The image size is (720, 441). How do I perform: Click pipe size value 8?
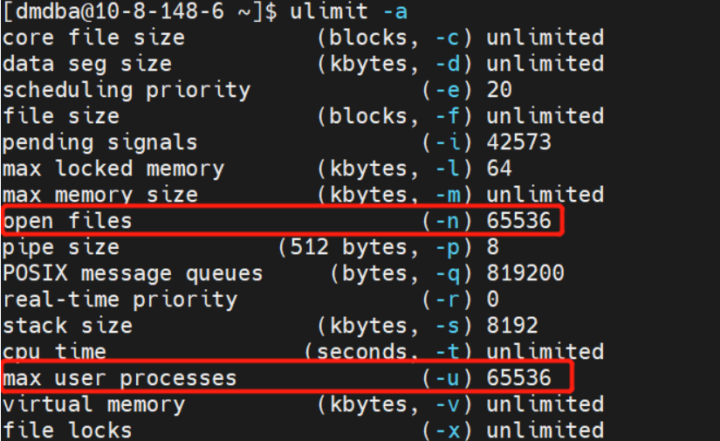tap(493, 247)
